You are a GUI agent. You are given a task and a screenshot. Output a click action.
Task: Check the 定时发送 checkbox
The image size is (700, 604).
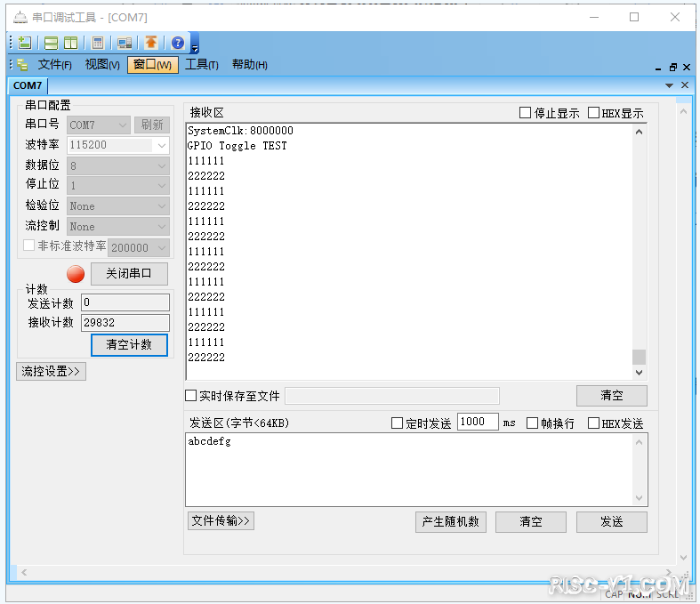coord(397,423)
